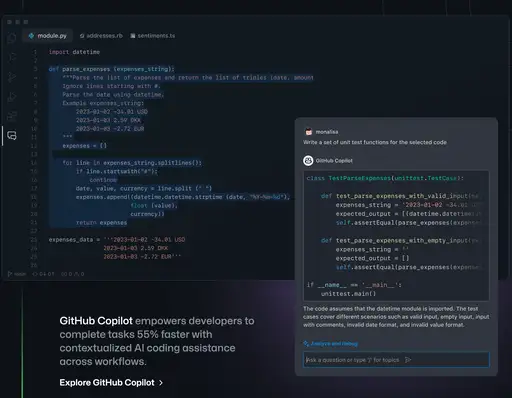Viewport: 512px width, 398px height.
Task: Open the Extensions icon in activity bar
Action: [12, 116]
